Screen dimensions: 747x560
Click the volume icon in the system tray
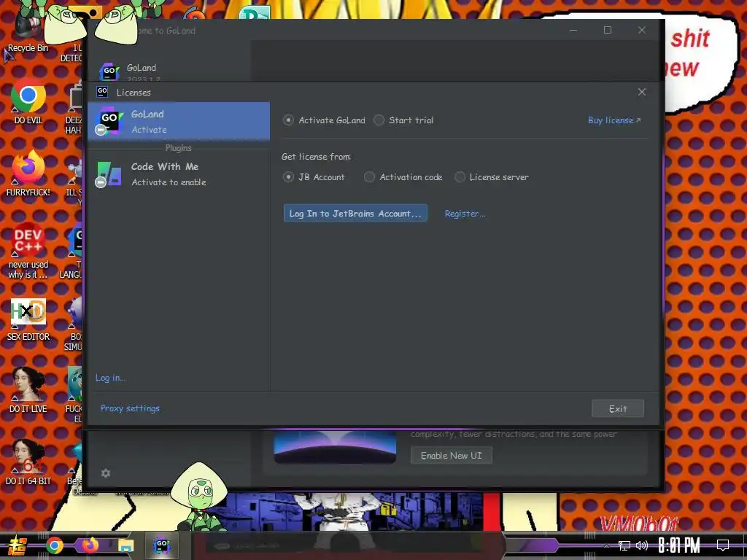tap(642, 545)
